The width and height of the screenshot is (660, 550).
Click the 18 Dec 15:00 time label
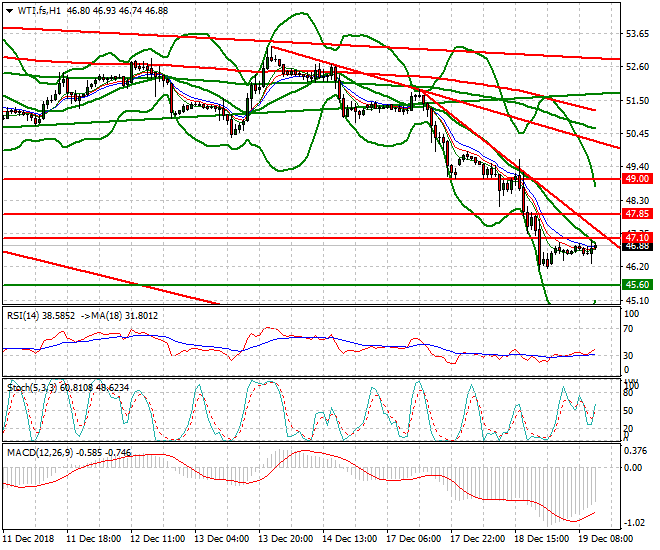[542, 539]
